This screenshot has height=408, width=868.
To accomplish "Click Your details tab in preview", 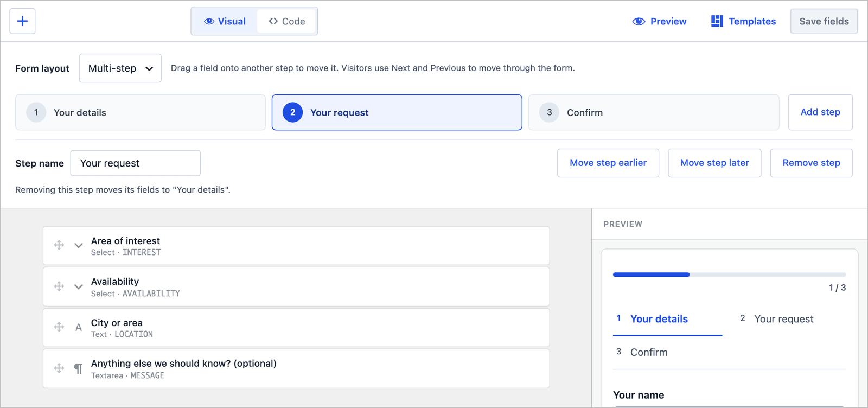I will [x=667, y=319].
